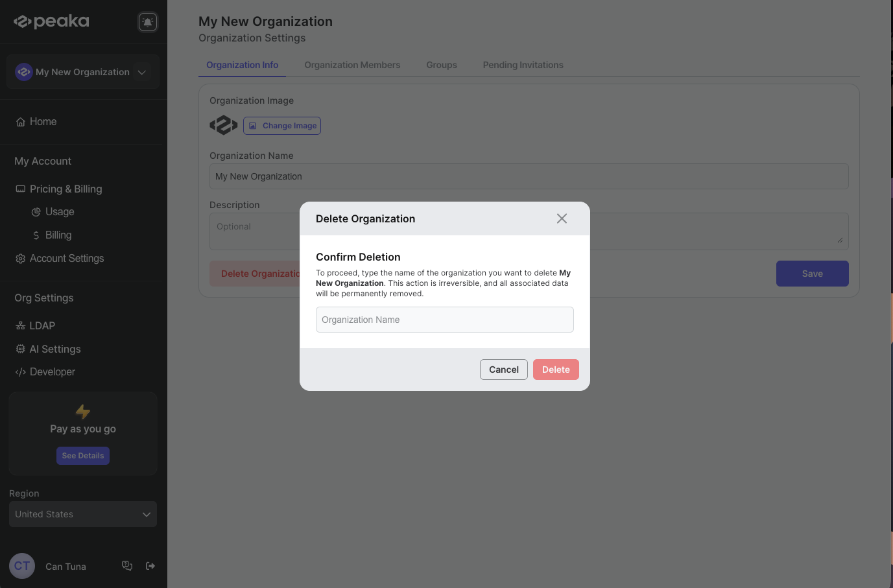Click the Developer code icon

tap(19, 371)
